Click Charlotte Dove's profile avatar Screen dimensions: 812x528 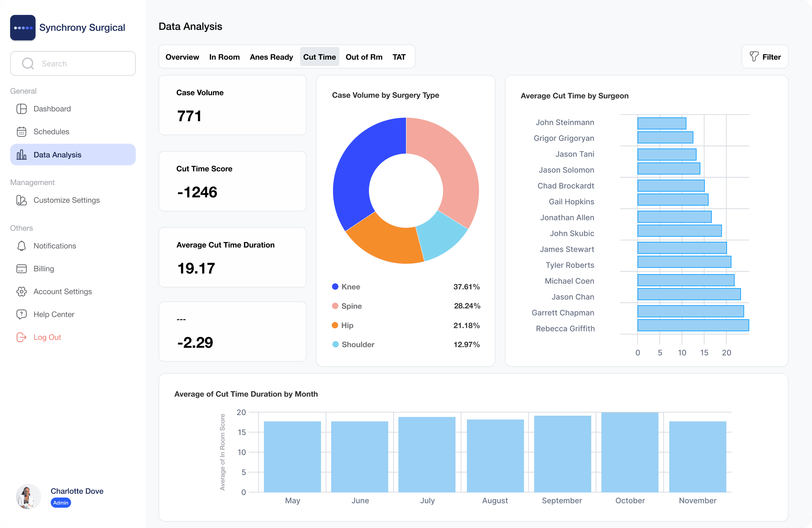[x=28, y=496]
